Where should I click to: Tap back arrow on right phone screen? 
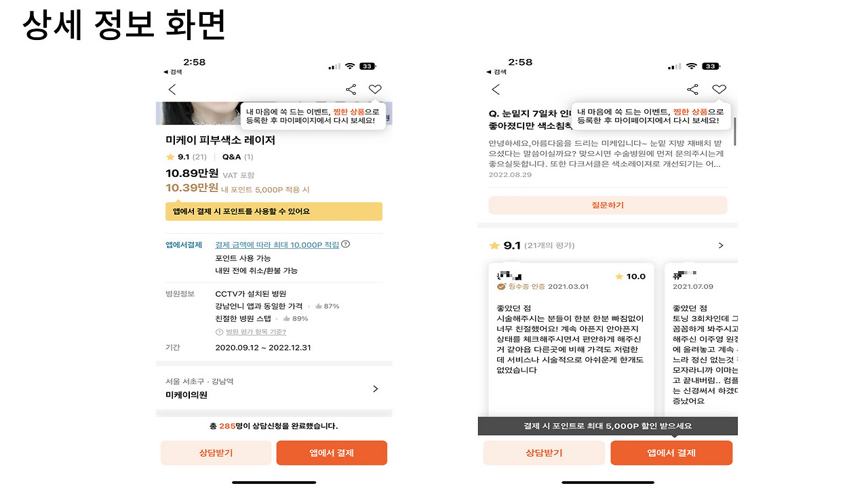496,89
